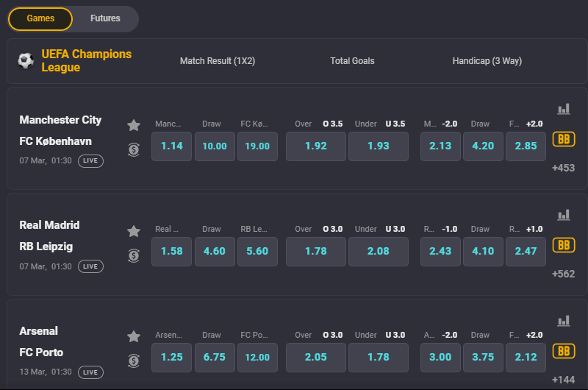Select Draw at 6.75 for Arsenal match
This screenshot has width=588, height=390.
pyautogui.click(x=215, y=358)
